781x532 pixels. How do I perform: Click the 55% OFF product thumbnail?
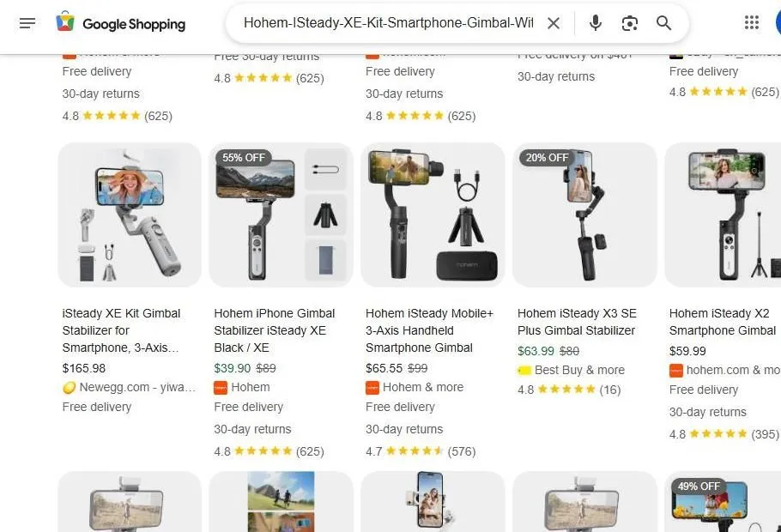281,215
